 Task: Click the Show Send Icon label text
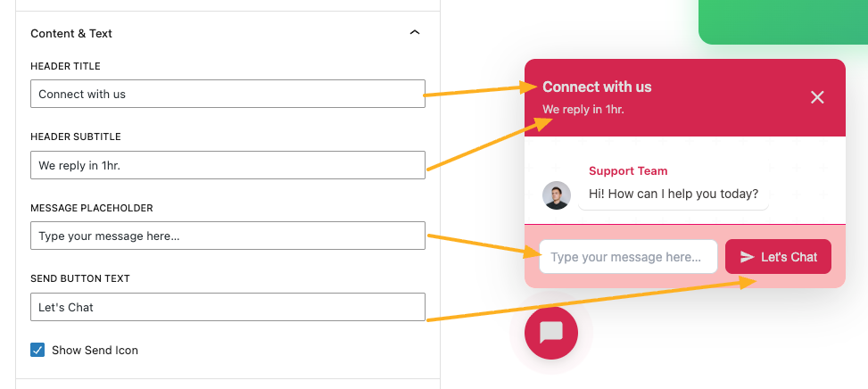95,350
